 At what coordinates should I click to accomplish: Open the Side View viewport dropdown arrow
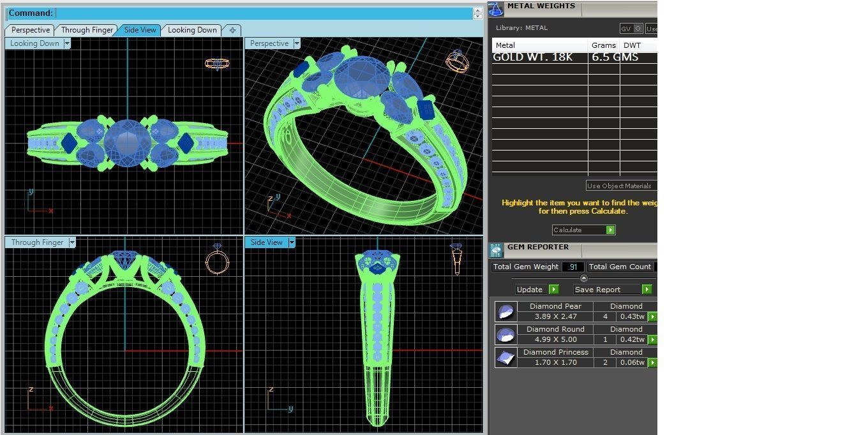[x=292, y=242]
